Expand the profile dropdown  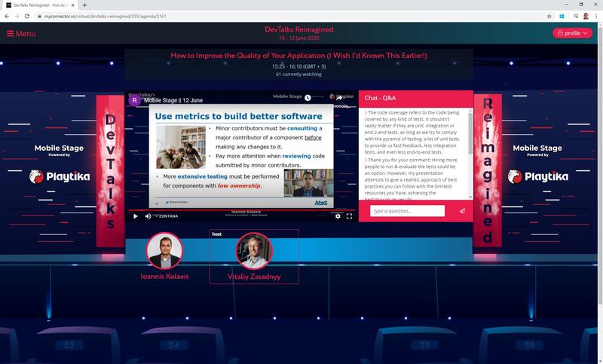572,33
